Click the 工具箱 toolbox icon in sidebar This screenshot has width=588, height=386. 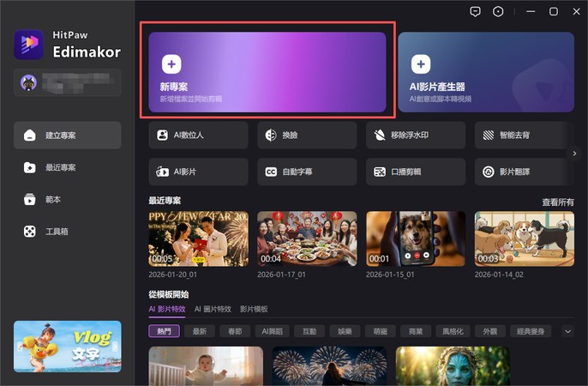point(30,232)
